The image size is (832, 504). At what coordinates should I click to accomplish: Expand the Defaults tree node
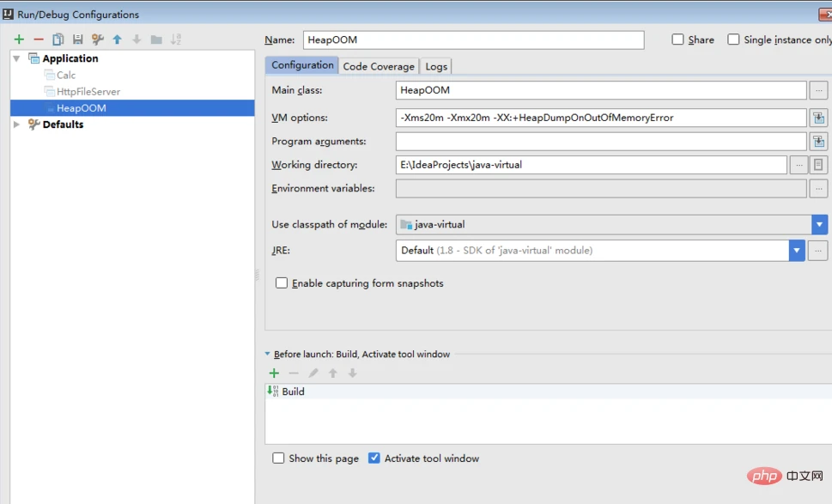click(x=16, y=124)
